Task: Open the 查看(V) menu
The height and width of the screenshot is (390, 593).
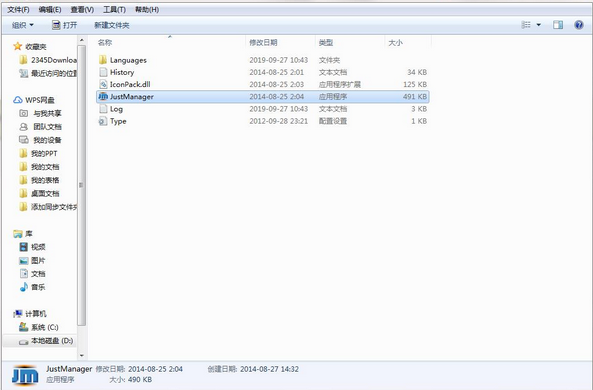Action: pyautogui.click(x=82, y=9)
